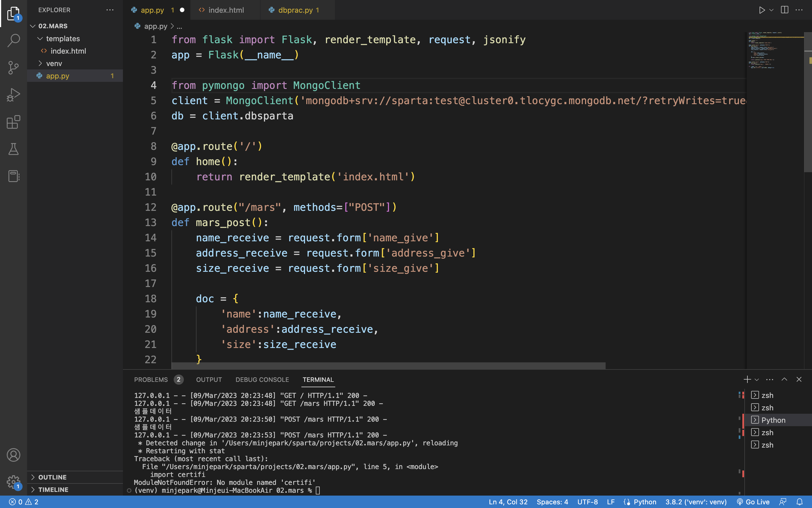The height and width of the screenshot is (508, 812).
Task: Click the breadcrumb ellipsis after app.py
Action: tap(180, 26)
